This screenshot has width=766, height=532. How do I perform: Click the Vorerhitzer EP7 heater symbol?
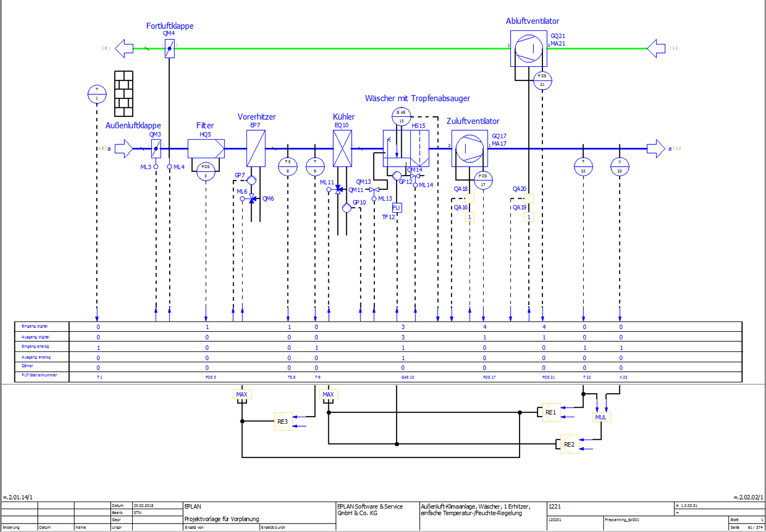(x=256, y=148)
